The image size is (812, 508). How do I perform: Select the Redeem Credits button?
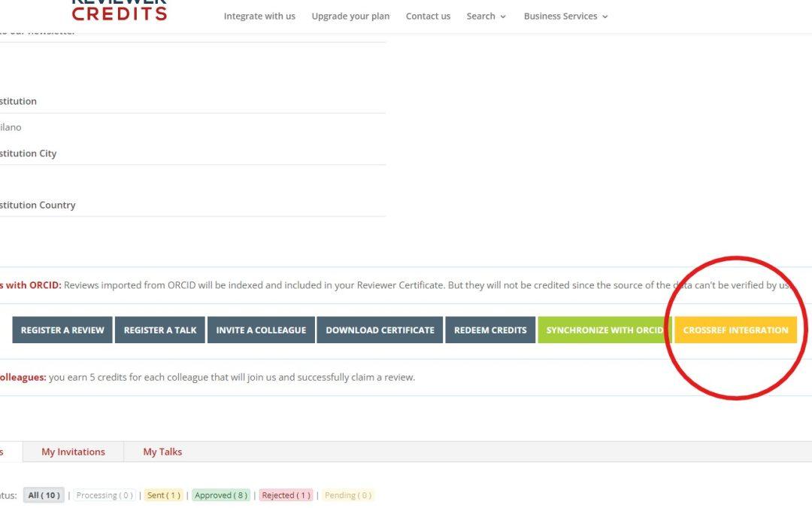pyautogui.click(x=490, y=330)
